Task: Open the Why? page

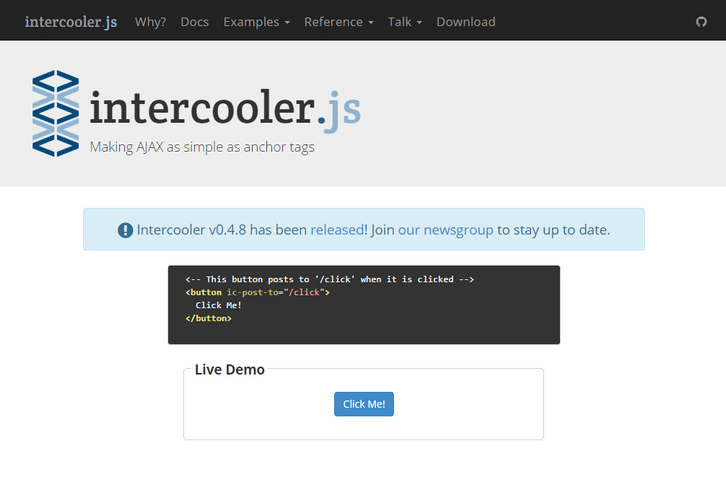Action: (150, 21)
